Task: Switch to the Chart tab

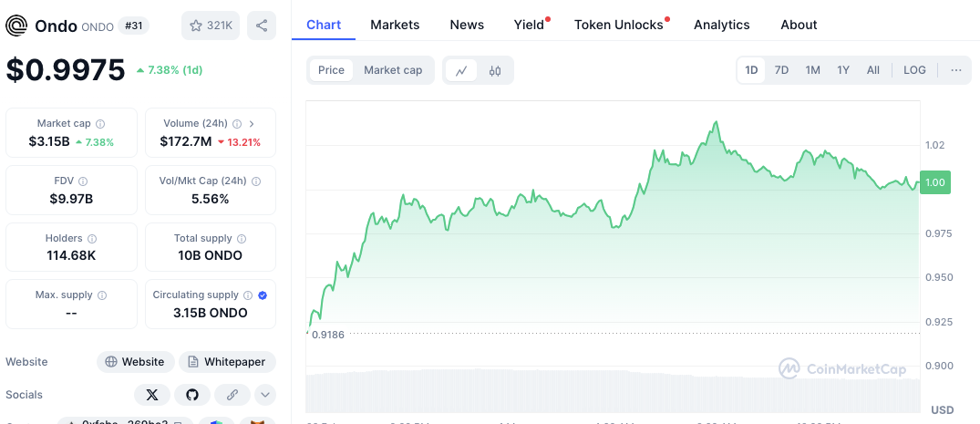Action: (324, 25)
